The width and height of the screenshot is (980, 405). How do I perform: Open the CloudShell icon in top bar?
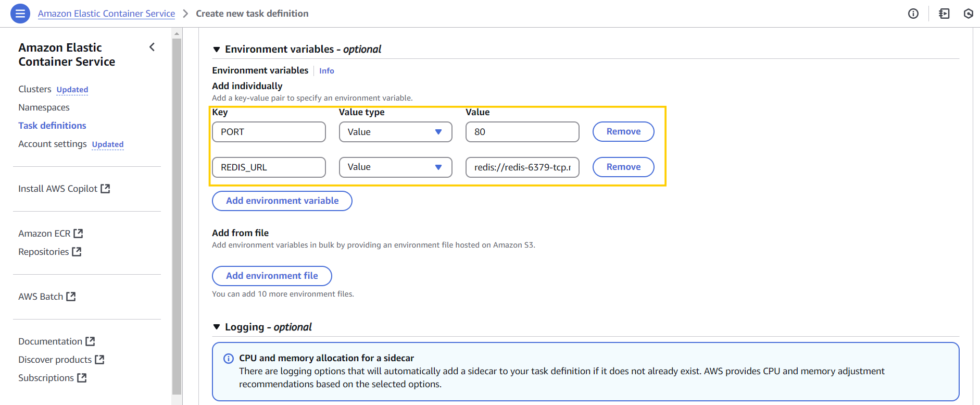click(944, 14)
